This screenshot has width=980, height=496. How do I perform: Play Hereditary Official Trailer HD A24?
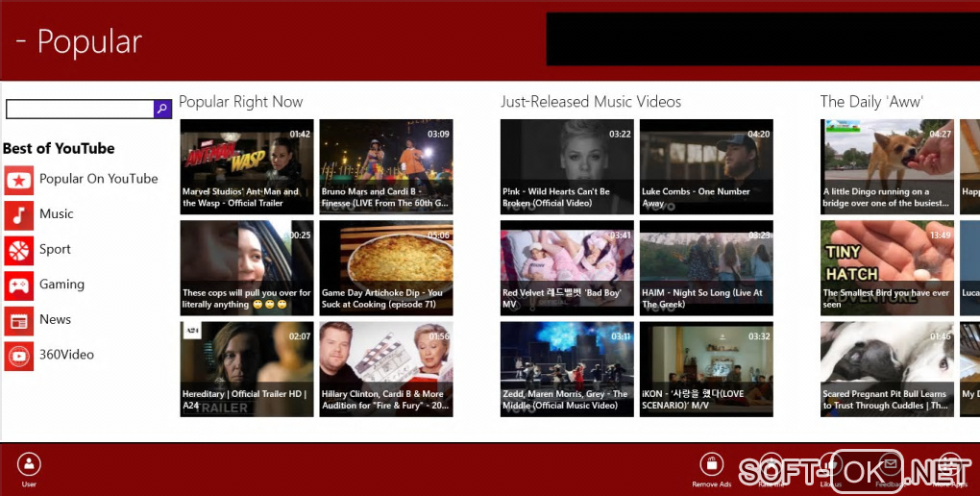[x=247, y=369]
